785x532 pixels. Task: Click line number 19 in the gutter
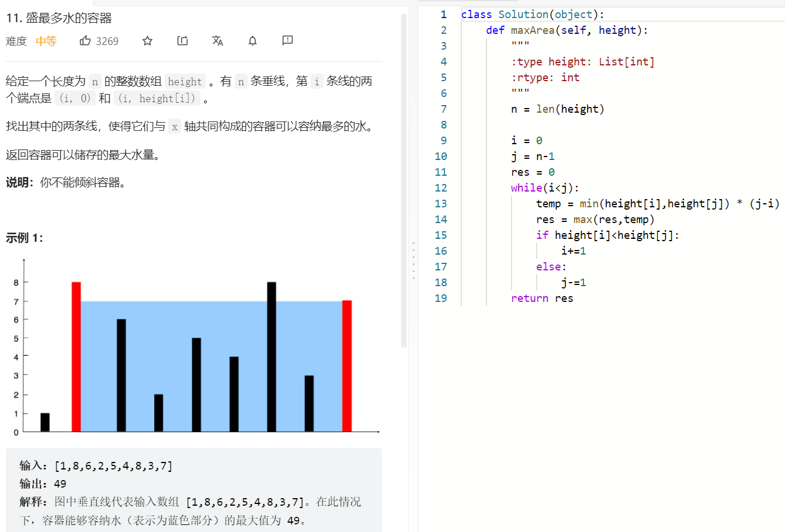coord(441,298)
